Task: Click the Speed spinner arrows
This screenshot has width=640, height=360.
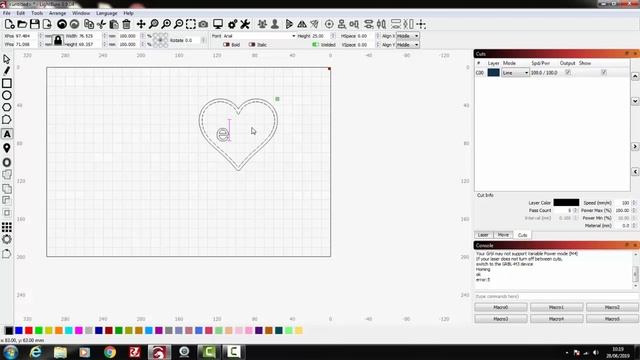Action: pyautogui.click(x=634, y=202)
